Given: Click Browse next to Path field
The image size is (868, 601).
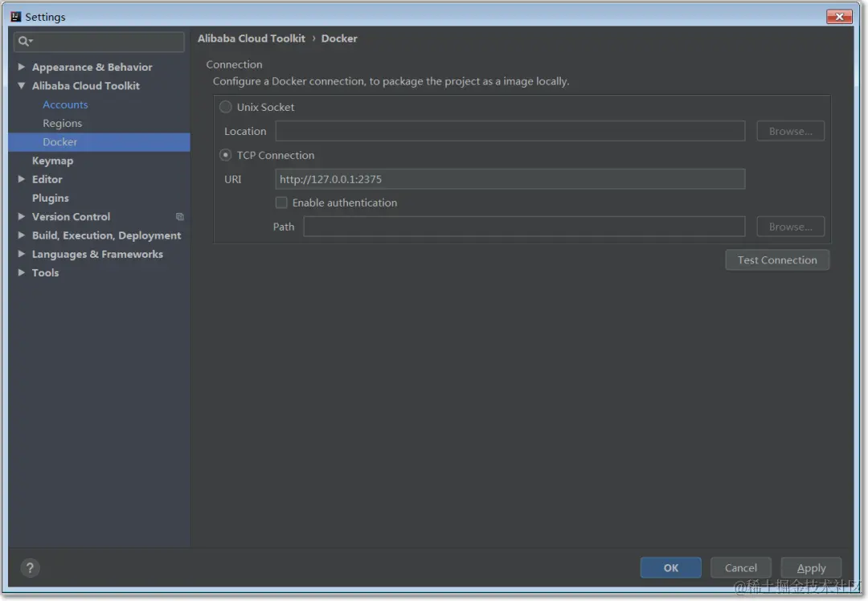Looking at the screenshot, I should [791, 227].
